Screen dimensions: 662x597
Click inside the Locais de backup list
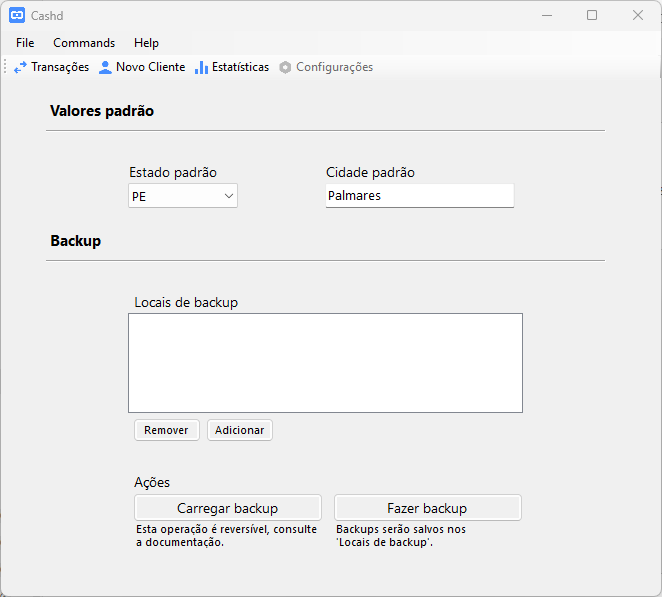tap(326, 363)
